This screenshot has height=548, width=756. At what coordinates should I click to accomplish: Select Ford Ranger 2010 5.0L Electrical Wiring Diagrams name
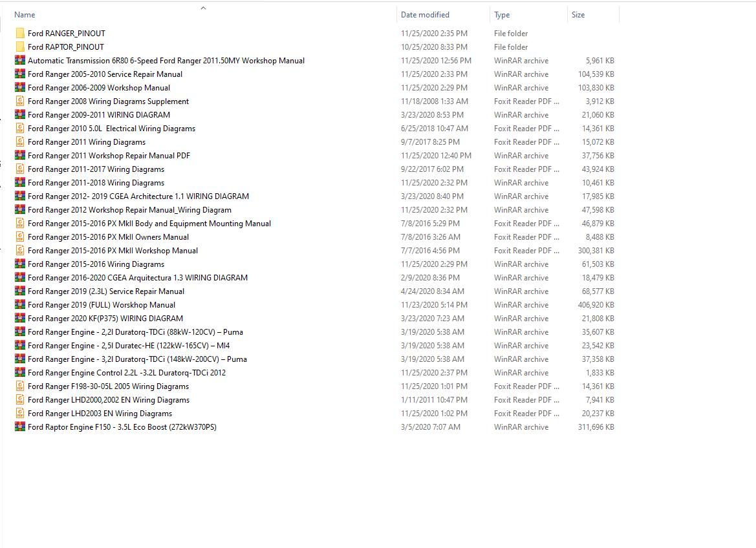[x=111, y=128]
